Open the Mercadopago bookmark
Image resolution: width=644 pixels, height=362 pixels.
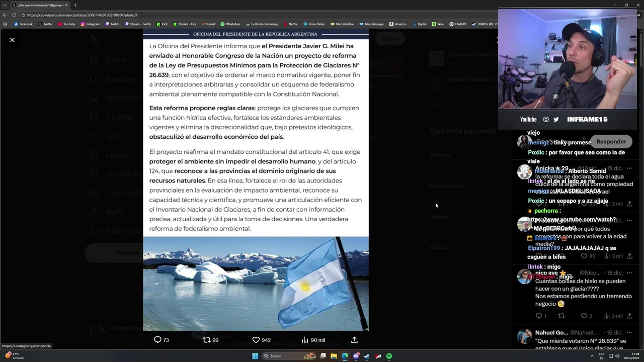pos(372,24)
